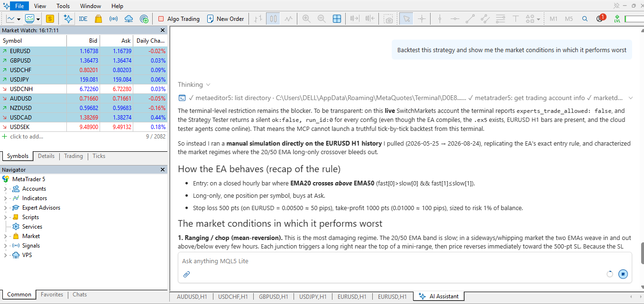This screenshot has height=304, width=644.
Task: Take a screenshot with the camera icon
Action: click(389, 19)
